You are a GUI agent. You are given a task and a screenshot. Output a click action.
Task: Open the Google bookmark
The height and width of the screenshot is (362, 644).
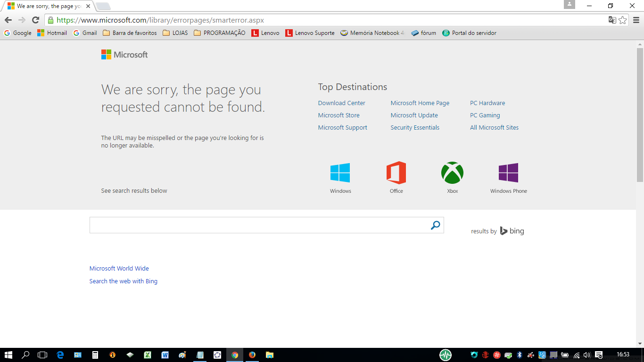17,33
